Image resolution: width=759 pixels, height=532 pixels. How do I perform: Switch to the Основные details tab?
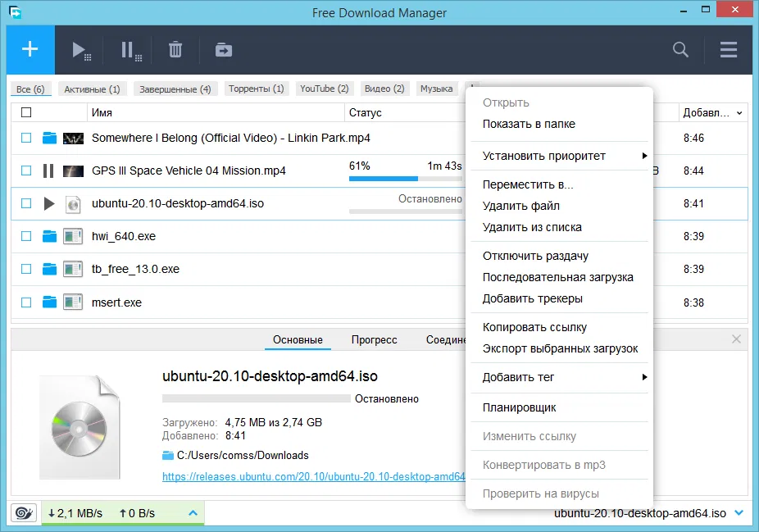point(298,340)
